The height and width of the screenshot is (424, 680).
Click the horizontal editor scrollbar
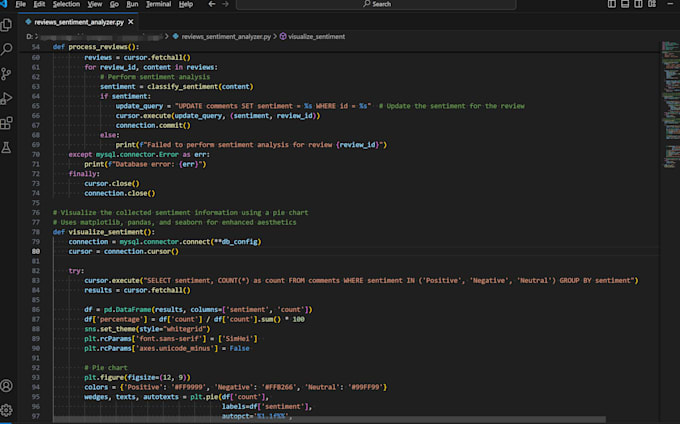pos(330,419)
